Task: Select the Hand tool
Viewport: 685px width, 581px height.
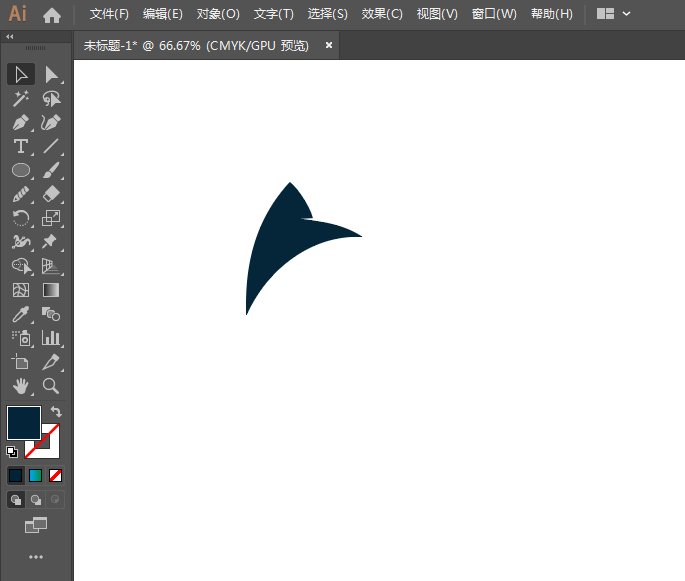Action: tap(20, 386)
